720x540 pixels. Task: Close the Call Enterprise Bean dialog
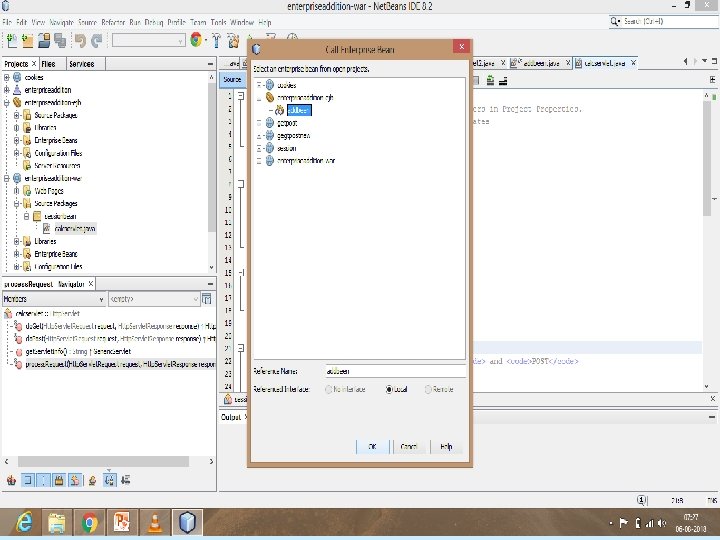pyautogui.click(x=461, y=46)
